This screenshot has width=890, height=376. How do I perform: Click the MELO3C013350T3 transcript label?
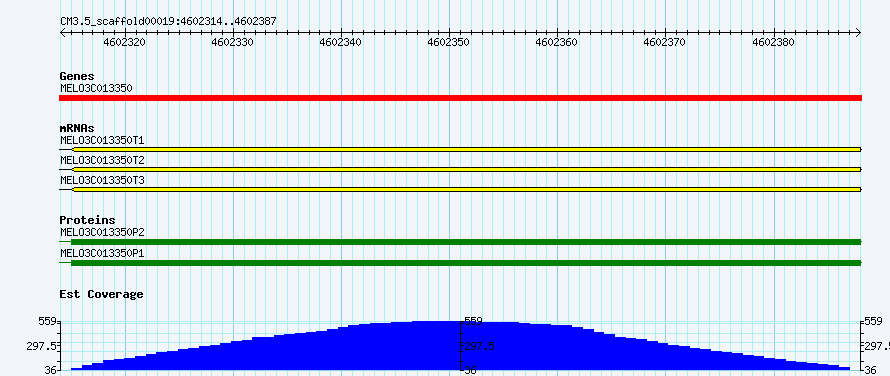[x=102, y=180]
